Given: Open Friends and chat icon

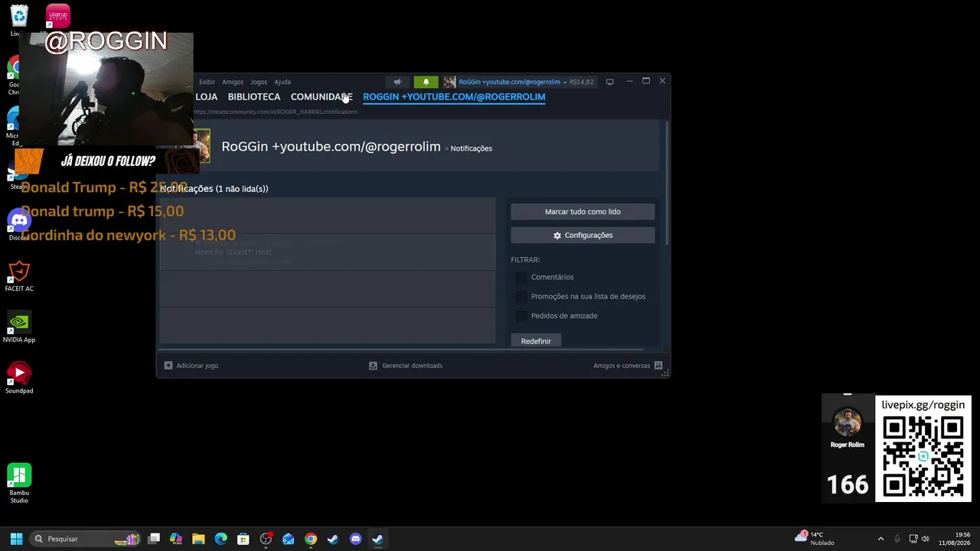Looking at the screenshot, I should coord(658,366).
